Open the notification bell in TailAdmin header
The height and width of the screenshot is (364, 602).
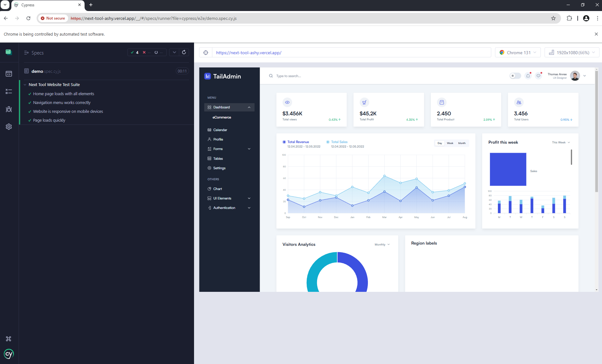tap(528, 76)
